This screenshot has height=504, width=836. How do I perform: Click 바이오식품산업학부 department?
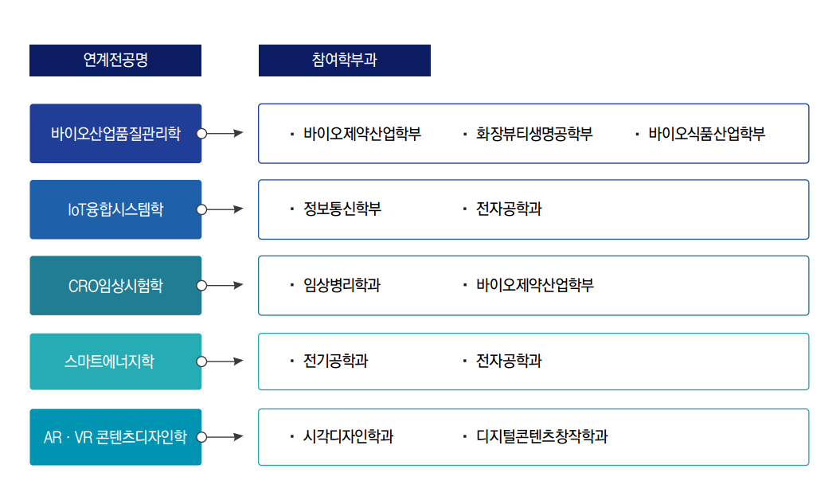tap(707, 133)
